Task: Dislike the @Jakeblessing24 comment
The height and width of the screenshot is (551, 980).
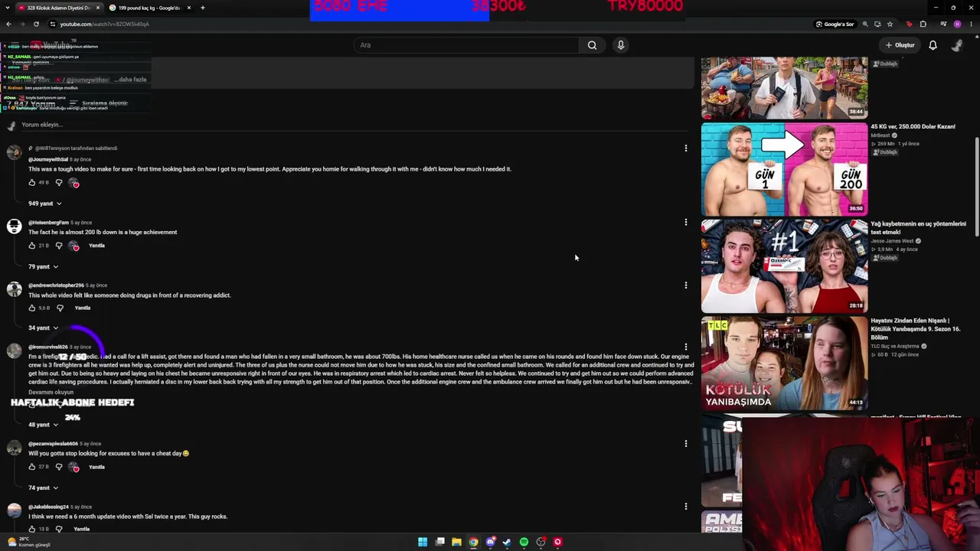Action: (59, 529)
